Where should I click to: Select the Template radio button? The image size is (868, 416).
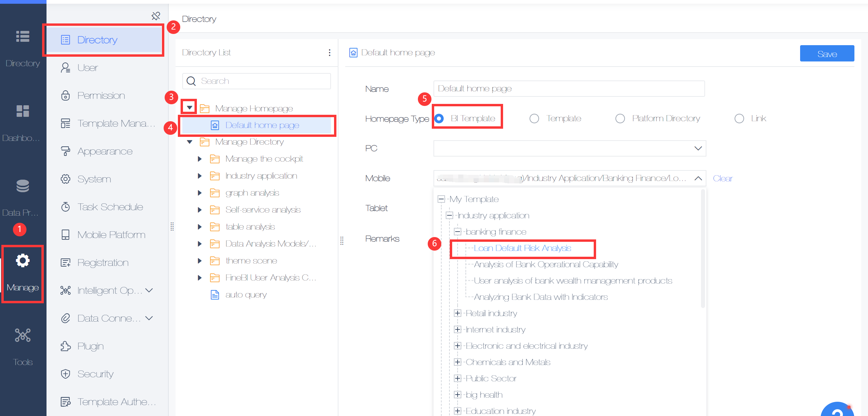coord(534,119)
